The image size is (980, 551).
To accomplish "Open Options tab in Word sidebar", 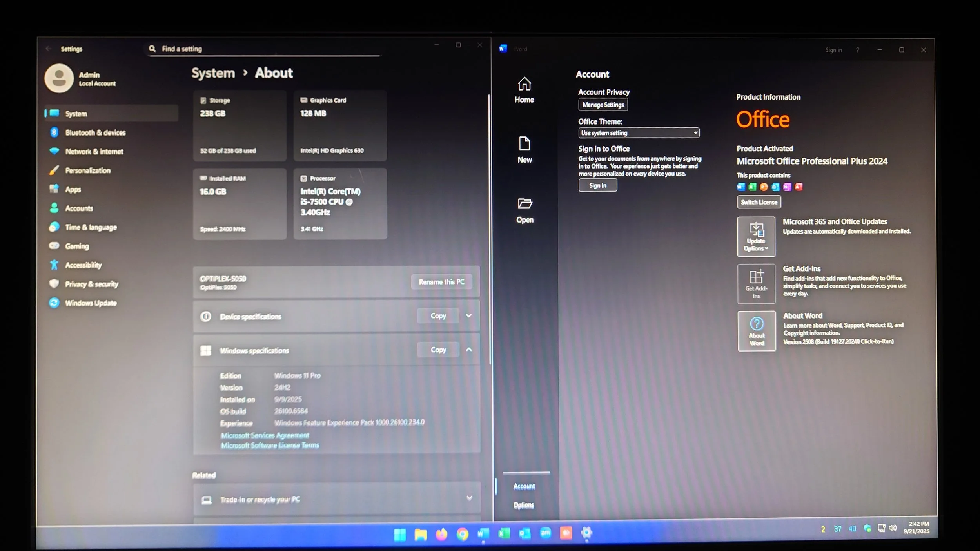I will (524, 505).
